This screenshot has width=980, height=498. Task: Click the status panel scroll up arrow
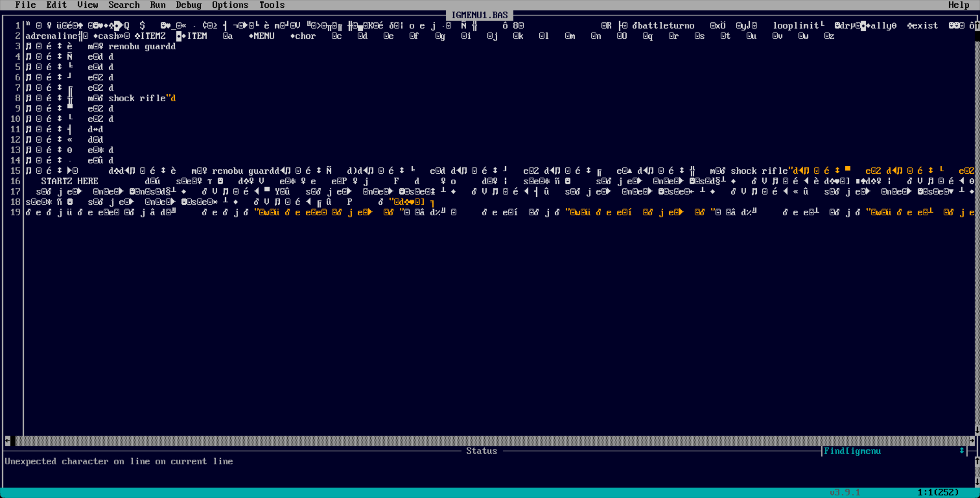coord(977,461)
